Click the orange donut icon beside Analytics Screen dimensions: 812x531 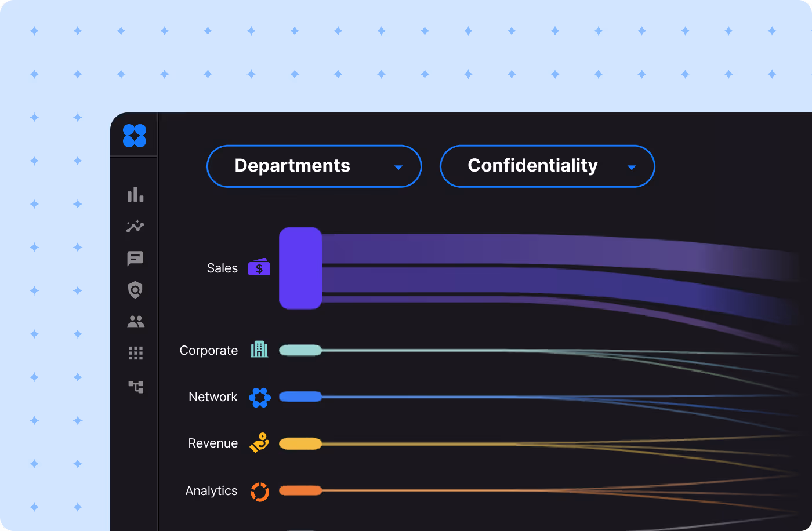coord(259,490)
